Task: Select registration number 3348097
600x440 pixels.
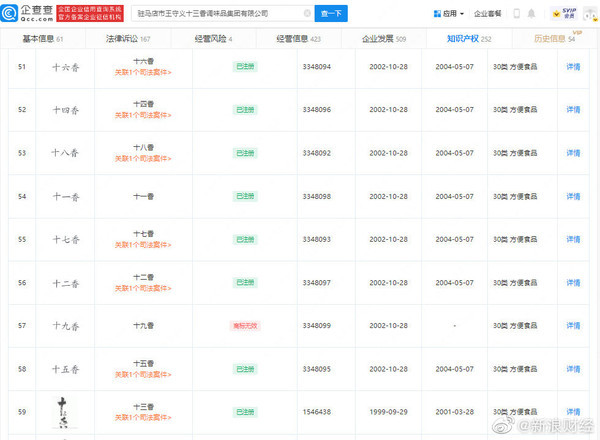Action: pyautogui.click(x=316, y=283)
